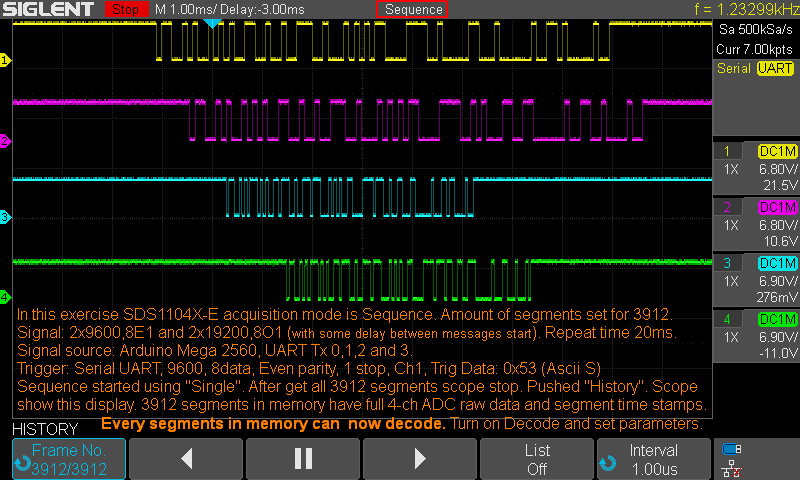Click channel 1 6.80V/ scale value
Screen dimensions: 800x480
click(x=778, y=169)
